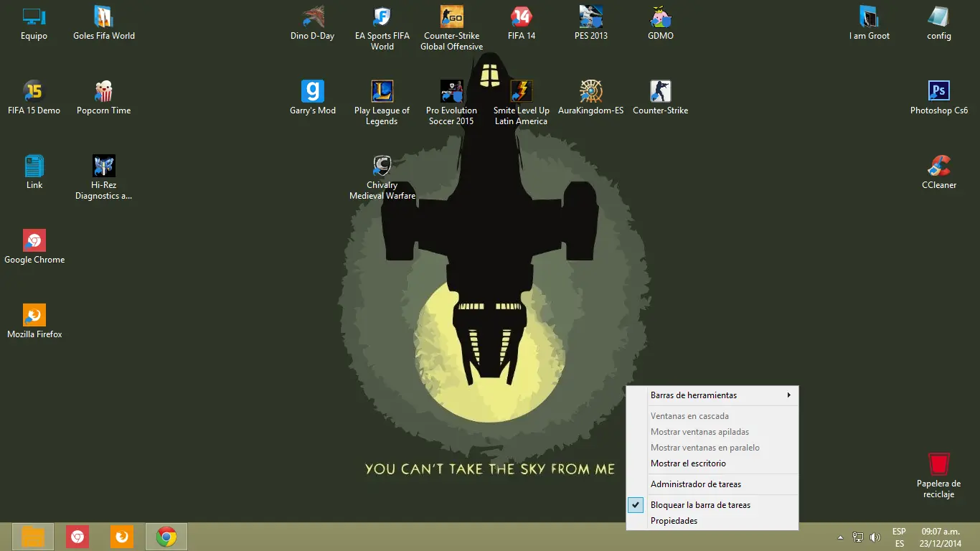Select the Link file icon
This screenshot has width=980, height=551.
pyautogui.click(x=34, y=173)
